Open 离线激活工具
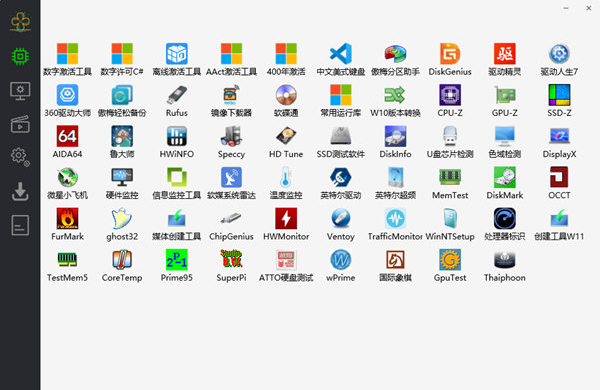The image size is (603, 390). (177, 59)
